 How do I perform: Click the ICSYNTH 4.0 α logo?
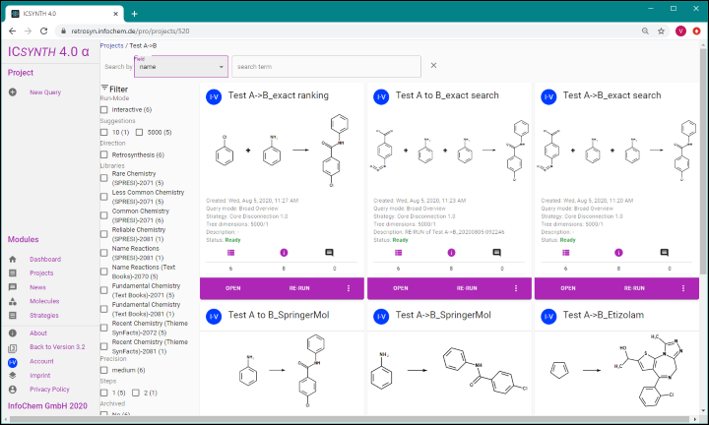[x=48, y=52]
